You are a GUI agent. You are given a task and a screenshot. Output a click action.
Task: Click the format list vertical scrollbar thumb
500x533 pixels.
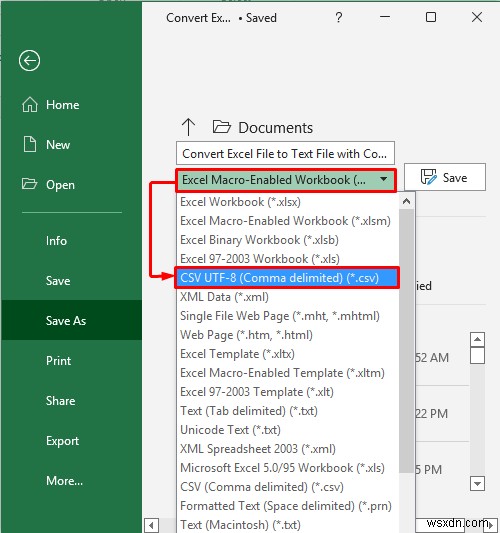tap(406, 341)
